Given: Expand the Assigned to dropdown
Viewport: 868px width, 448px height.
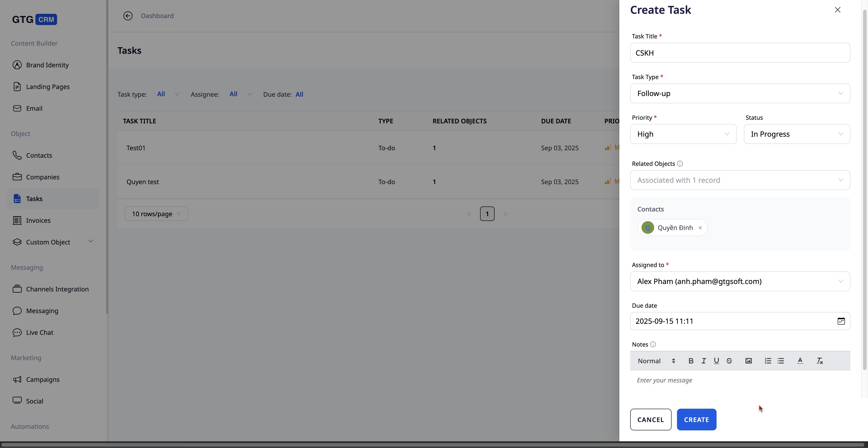Looking at the screenshot, I should [740, 281].
